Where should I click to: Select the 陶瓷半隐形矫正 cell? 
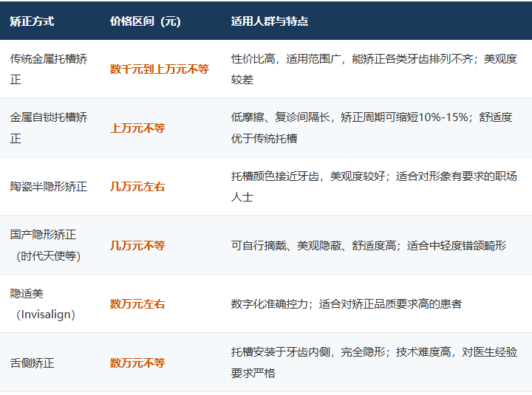[49, 187]
